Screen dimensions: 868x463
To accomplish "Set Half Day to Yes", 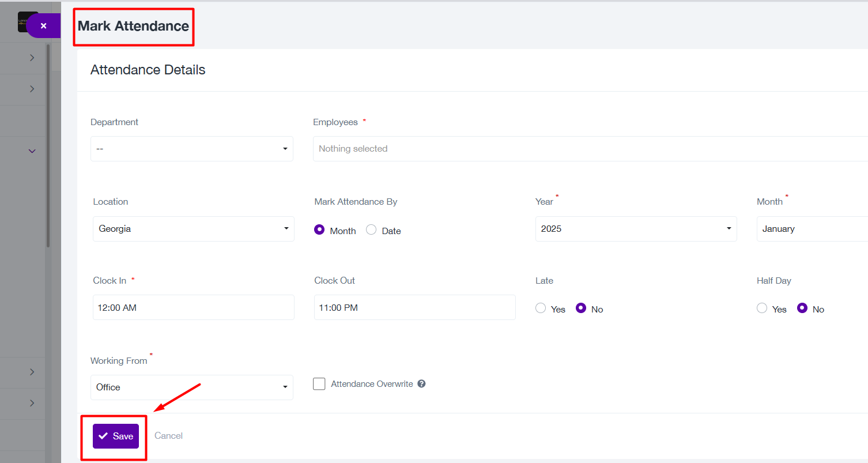I will 762,308.
